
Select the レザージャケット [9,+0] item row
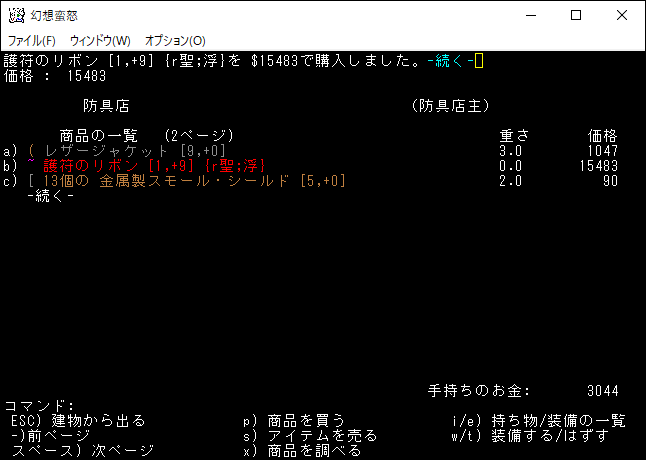[x=311, y=151]
